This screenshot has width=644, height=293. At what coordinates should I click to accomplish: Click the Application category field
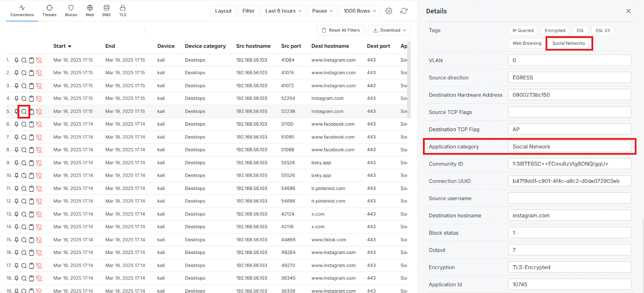[x=570, y=146]
